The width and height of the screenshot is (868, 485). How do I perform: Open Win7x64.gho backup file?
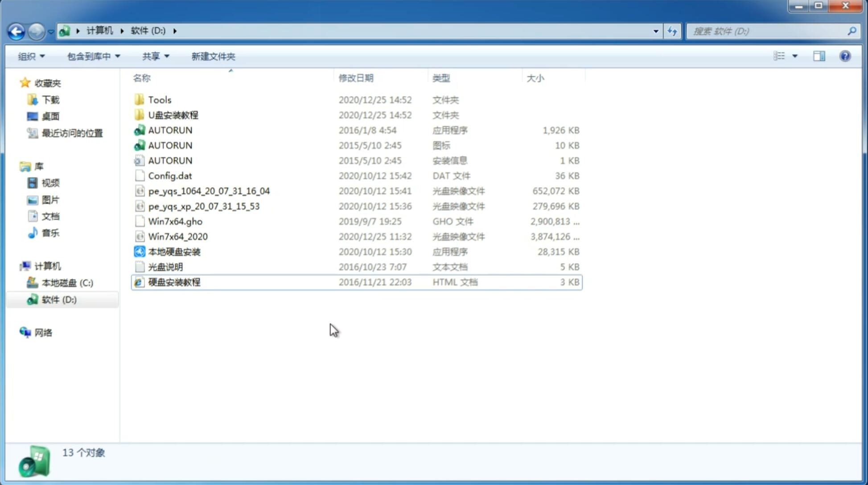pyautogui.click(x=175, y=221)
